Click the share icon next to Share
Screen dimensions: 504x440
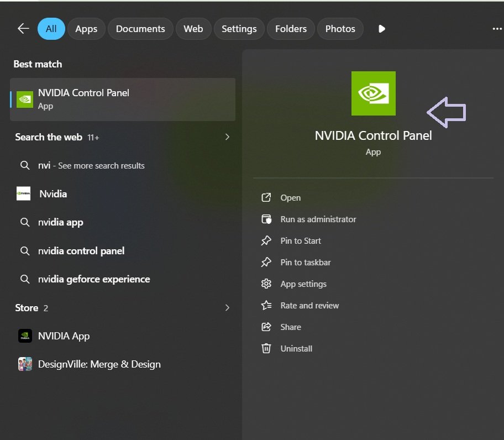pos(266,327)
